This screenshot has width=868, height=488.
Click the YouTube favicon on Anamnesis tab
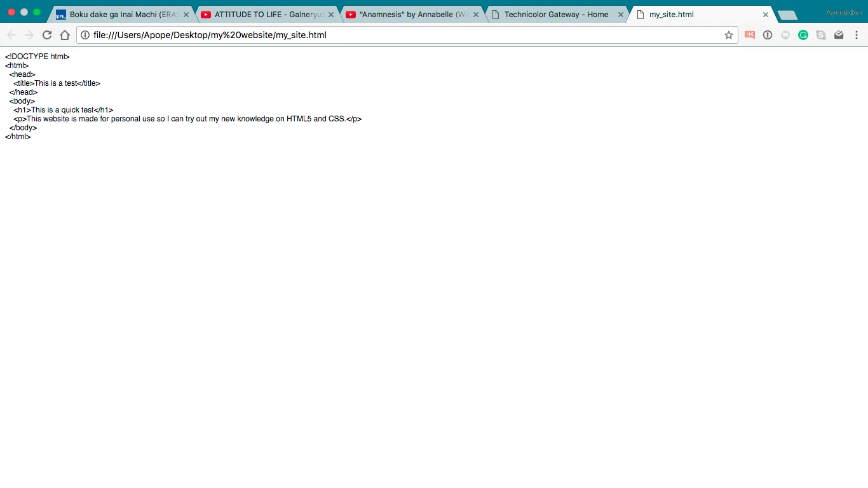coord(351,15)
